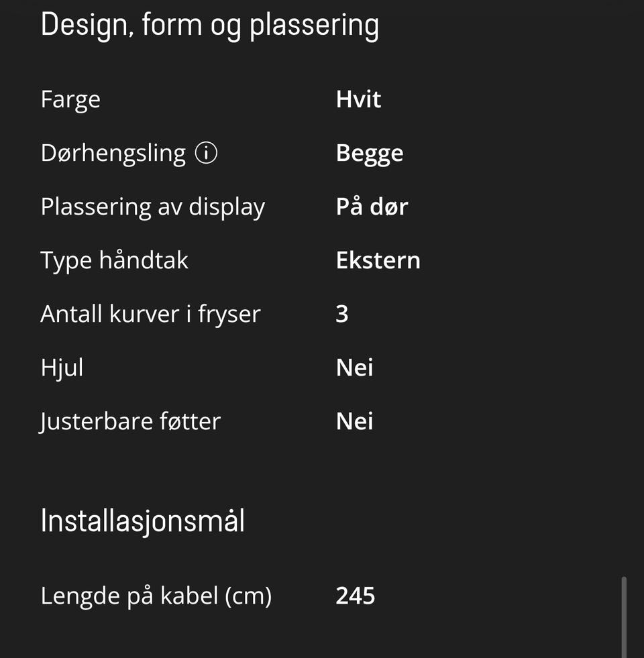Click the Ekstern value

[378, 261]
